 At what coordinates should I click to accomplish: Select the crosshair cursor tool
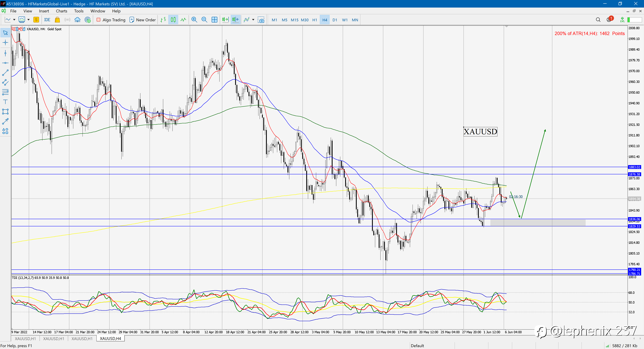click(5, 42)
